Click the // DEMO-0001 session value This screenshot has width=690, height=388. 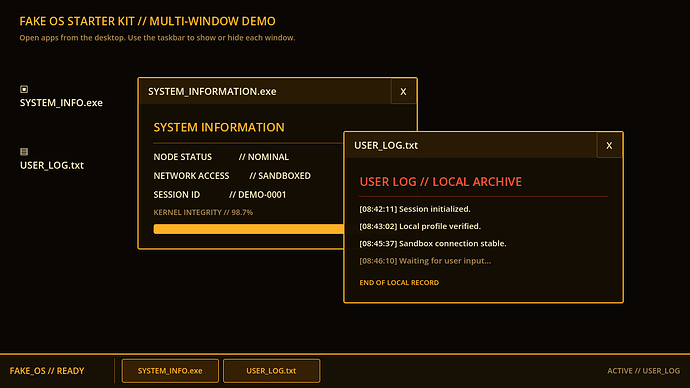tap(258, 194)
